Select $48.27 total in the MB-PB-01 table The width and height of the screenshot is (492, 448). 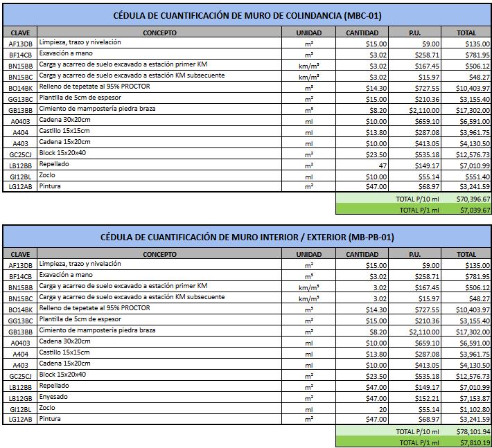pyautogui.click(x=466, y=298)
